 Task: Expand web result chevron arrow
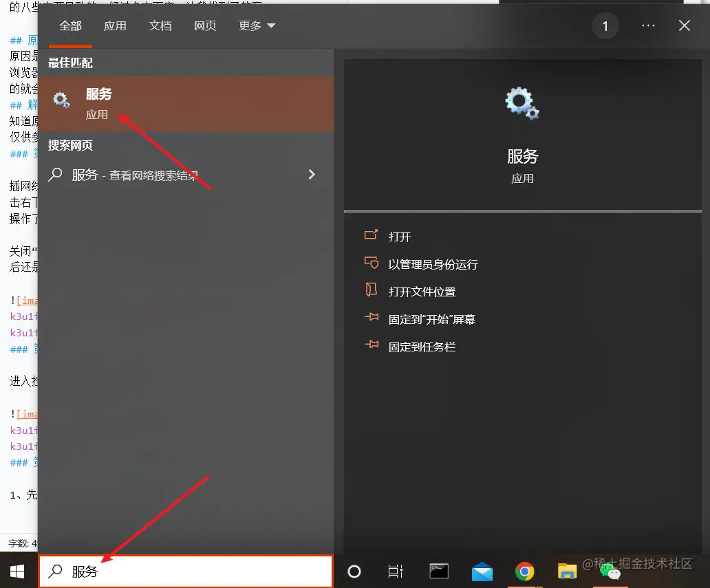(x=312, y=175)
